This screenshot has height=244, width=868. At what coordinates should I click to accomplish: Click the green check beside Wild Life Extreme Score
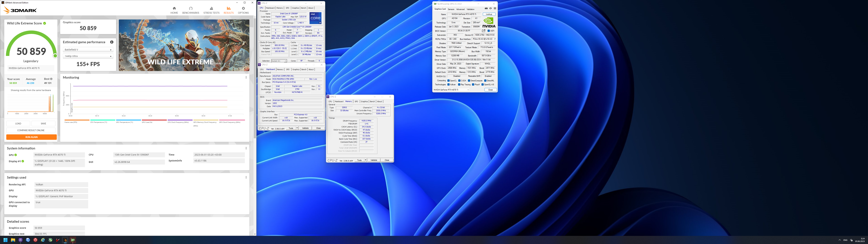[x=44, y=23]
